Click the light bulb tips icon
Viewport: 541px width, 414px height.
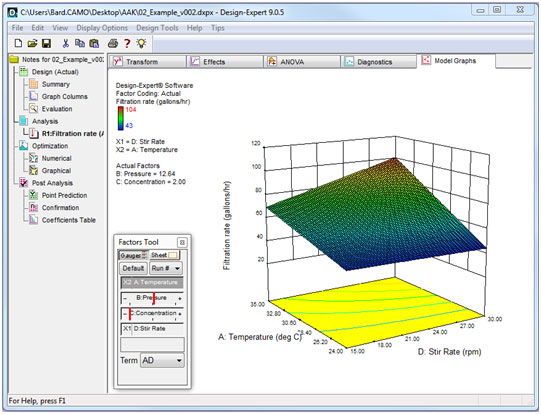click(x=141, y=43)
